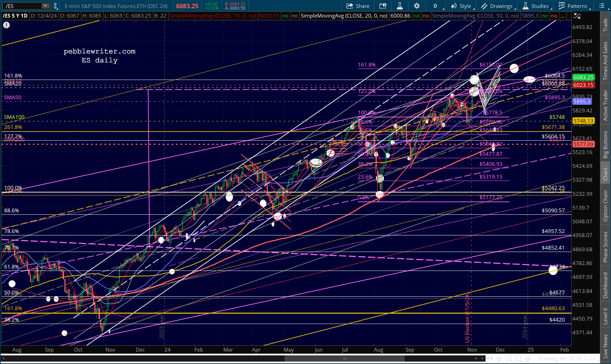Click the active drawing tool icon at bottom
Viewport: 611px width, 364px height.
(x=527, y=358)
